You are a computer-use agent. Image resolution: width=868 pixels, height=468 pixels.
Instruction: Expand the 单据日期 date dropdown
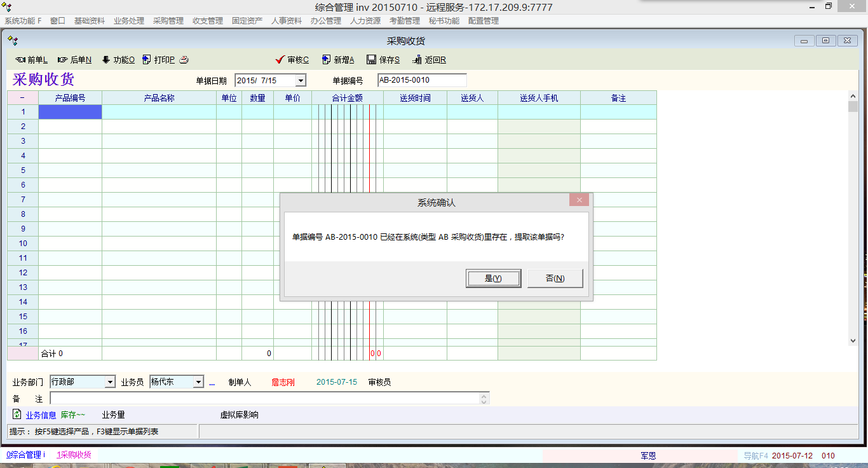pos(301,81)
